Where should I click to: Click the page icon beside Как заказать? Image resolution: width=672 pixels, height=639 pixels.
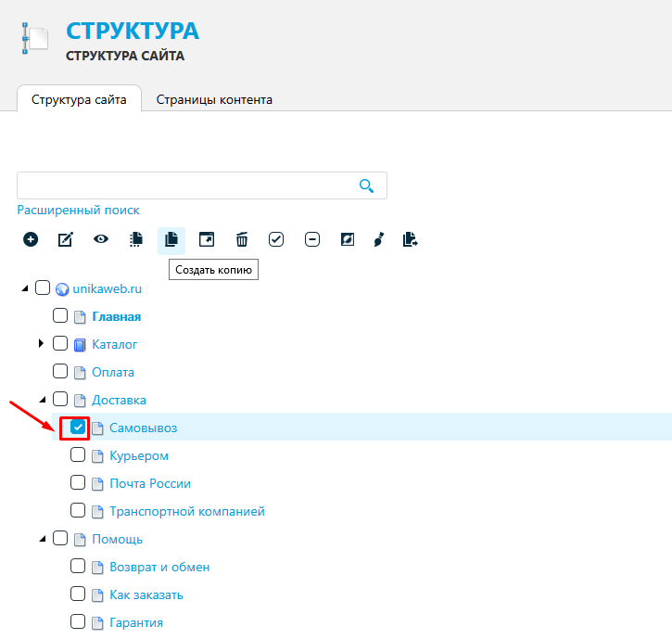(97, 595)
